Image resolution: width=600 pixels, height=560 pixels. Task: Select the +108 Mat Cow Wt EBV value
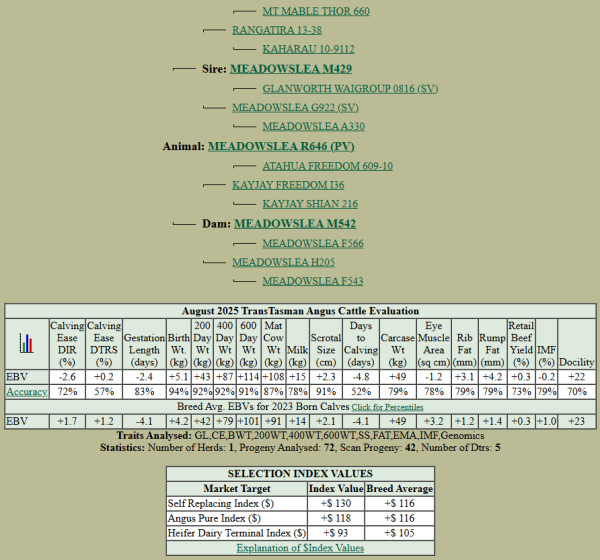pos(274,377)
